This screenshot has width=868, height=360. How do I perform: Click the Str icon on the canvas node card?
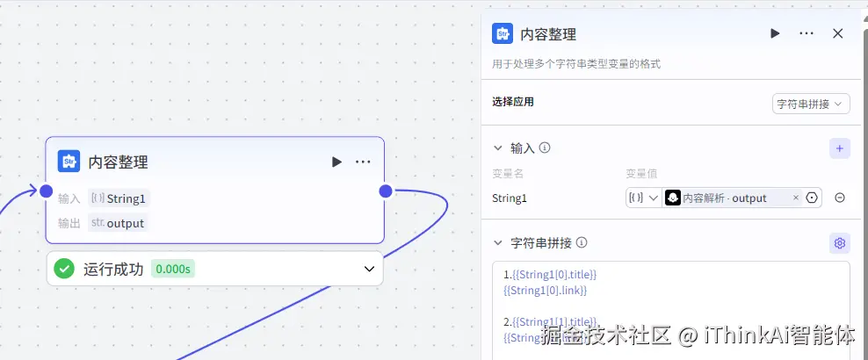point(69,162)
